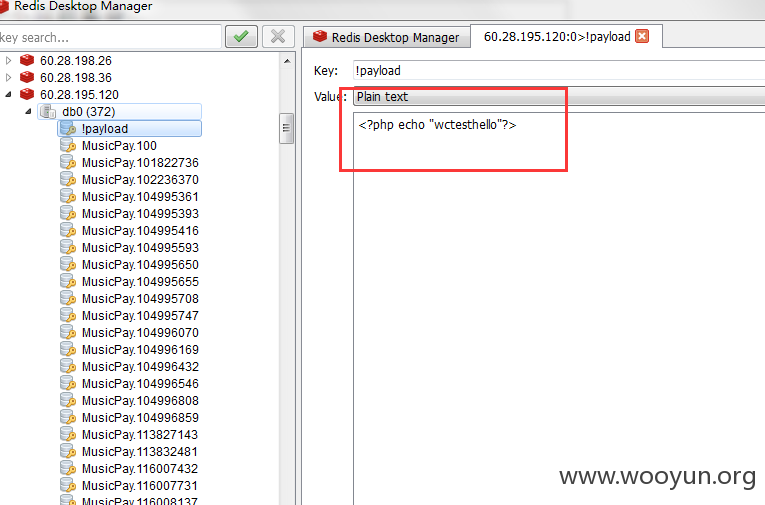Select the 60.28.195.120 server label
The image size is (765, 505).
point(79,95)
